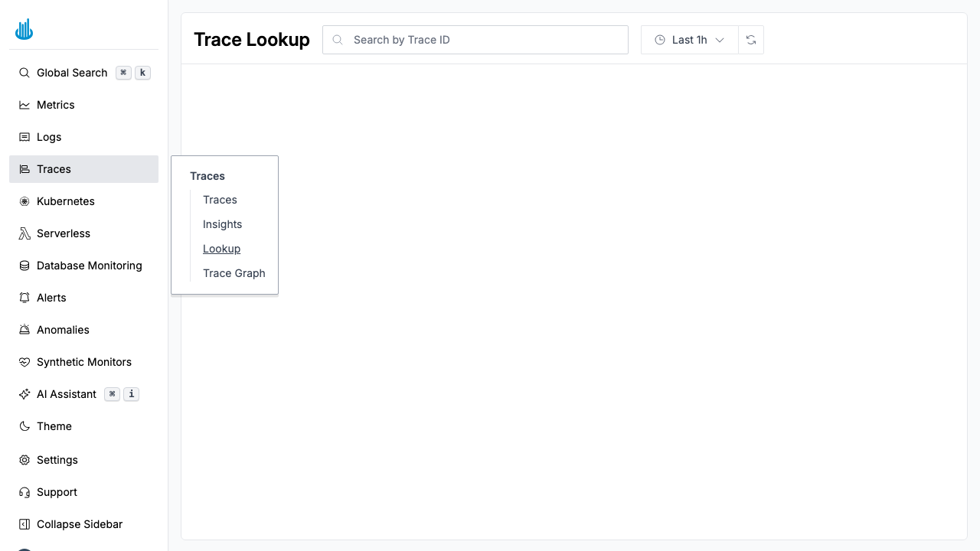Open Serverless via its lambda icon
The height and width of the screenshot is (551, 980).
(x=24, y=233)
